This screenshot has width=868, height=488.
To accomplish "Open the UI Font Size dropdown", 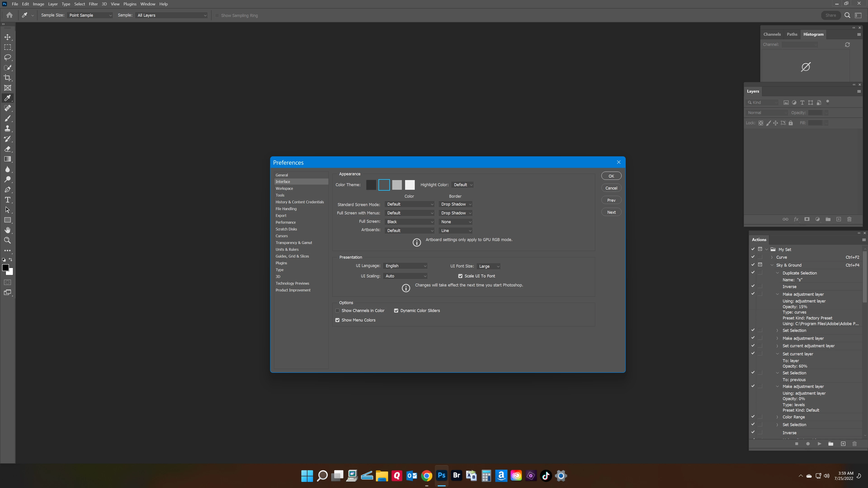I will tap(488, 266).
